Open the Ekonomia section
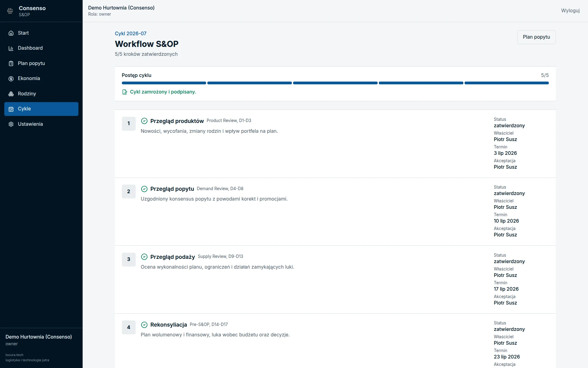This screenshot has height=368, width=588. [41, 79]
